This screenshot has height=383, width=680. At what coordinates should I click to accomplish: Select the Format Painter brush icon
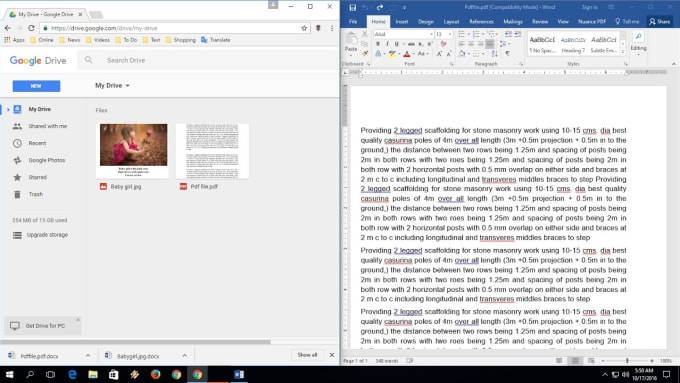pyautogui.click(x=365, y=54)
